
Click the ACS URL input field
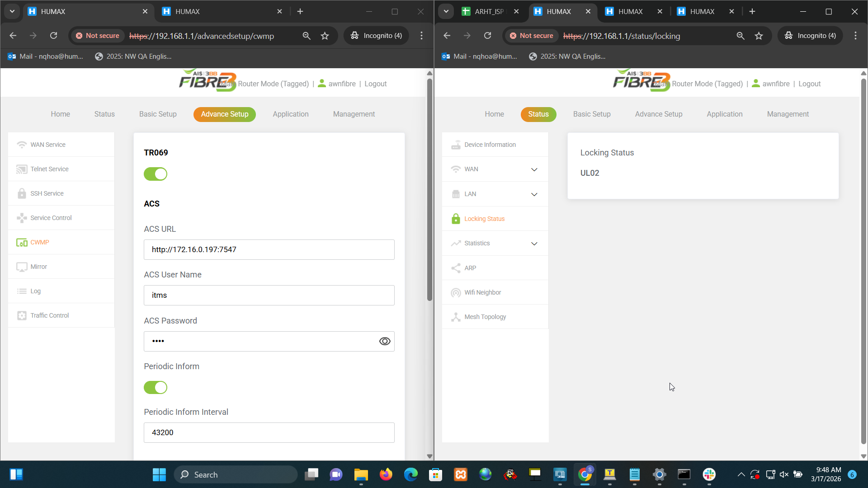(269, 250)
